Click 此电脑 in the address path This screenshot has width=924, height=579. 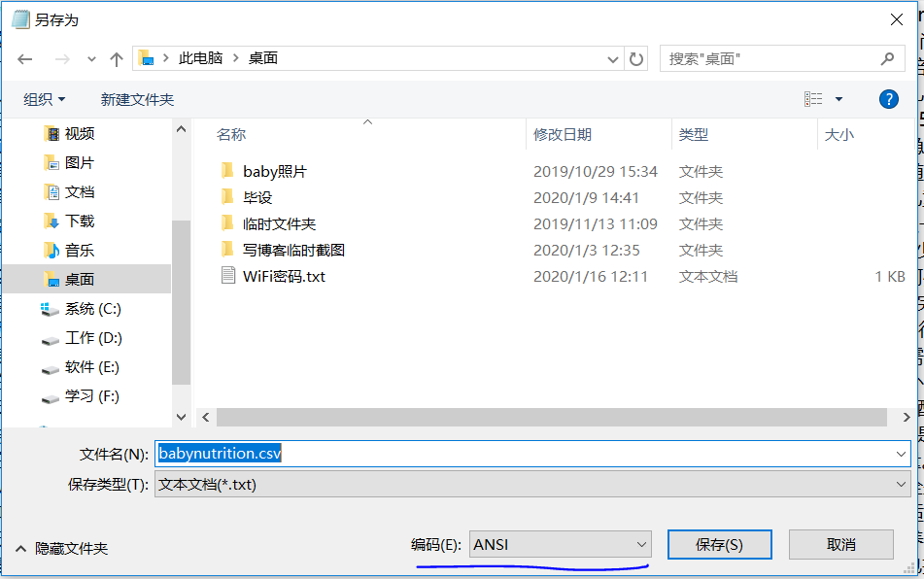tap(200, 58)
